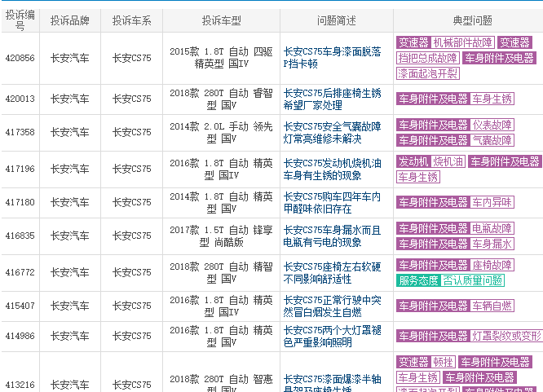Open complaint 长安CS75购车四年车内甲醛味依旧存在
This screenshot has width=543, height=392.
pos(332,203)
